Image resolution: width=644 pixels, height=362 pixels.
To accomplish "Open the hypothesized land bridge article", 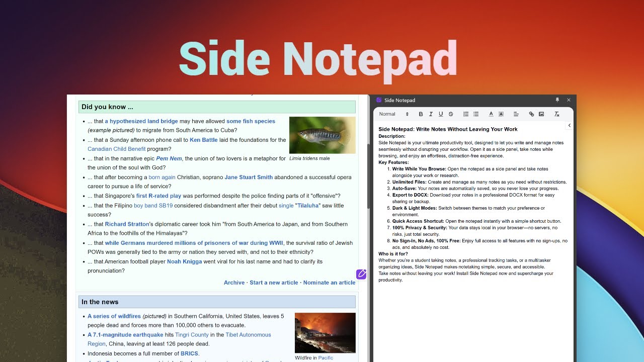I will 141,121.
